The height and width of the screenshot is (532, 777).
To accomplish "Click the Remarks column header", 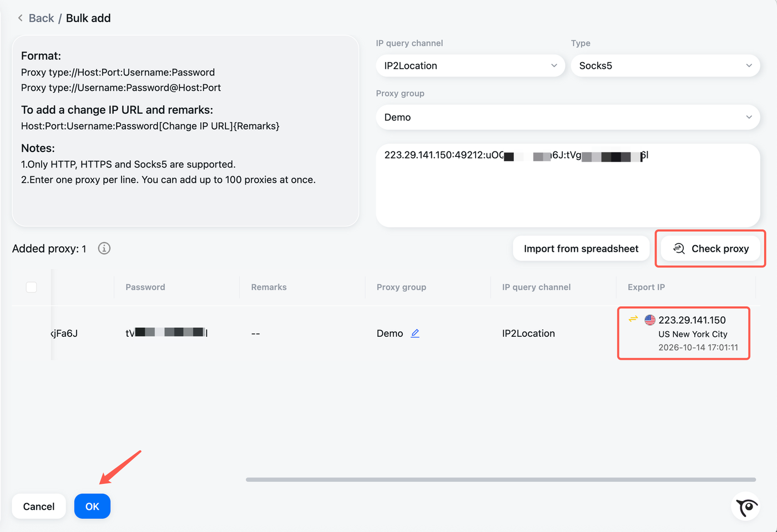I will pos(269,287).
